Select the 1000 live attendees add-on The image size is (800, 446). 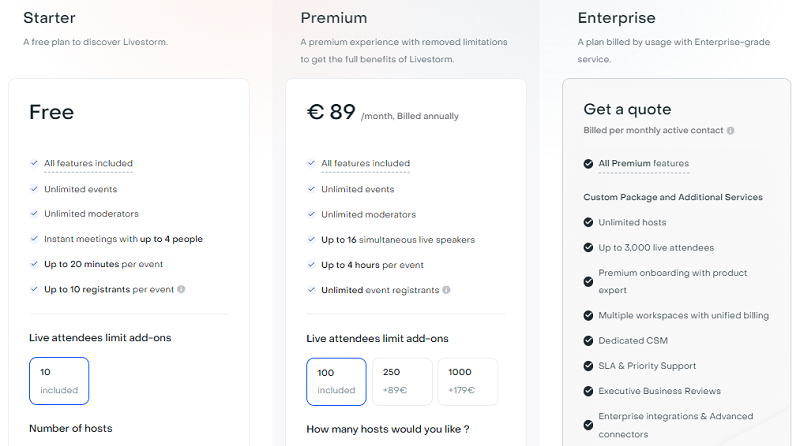pyautogui.click(x=468, y=382)
